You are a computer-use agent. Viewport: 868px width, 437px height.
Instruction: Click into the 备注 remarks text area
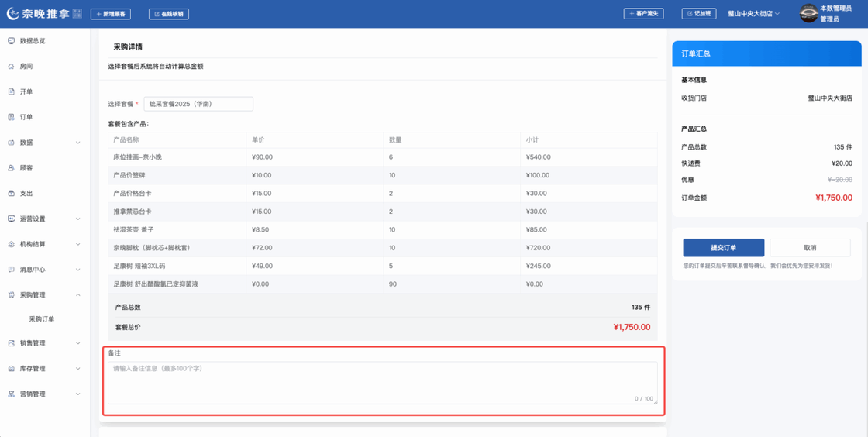[382, 382]
